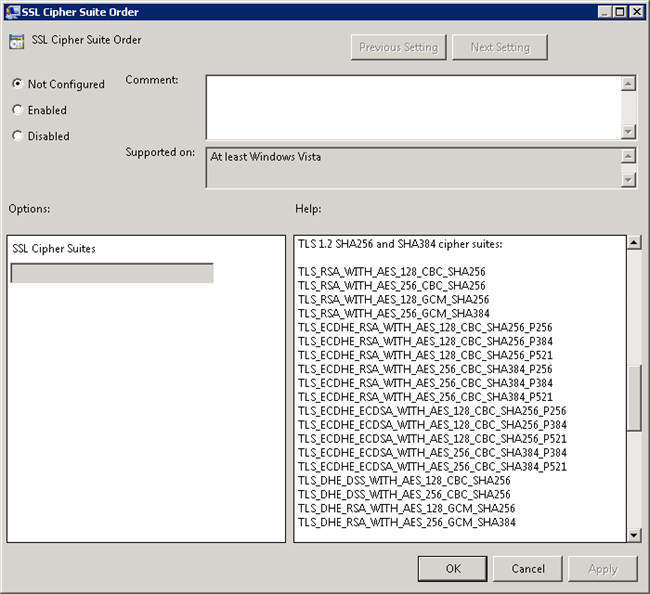Viewport: 650px width, 594px height.
Task: Maximize the SSL Cipher Suite Order window
Action: point(619,12)
